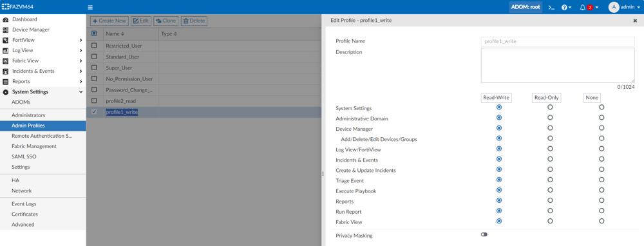644x246 pixels.
Task: Click the Clone button
Action: (x=166, y=21)
